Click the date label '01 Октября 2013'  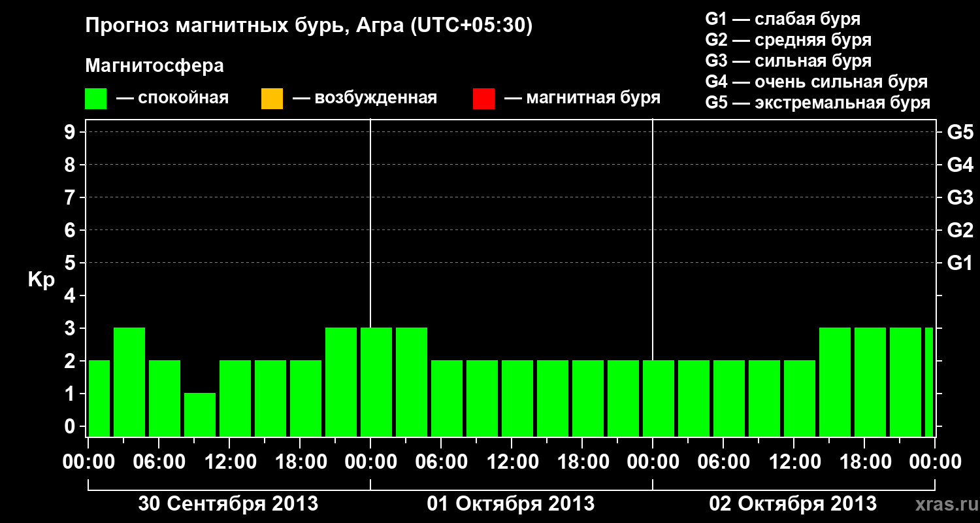tap(511, 503)
